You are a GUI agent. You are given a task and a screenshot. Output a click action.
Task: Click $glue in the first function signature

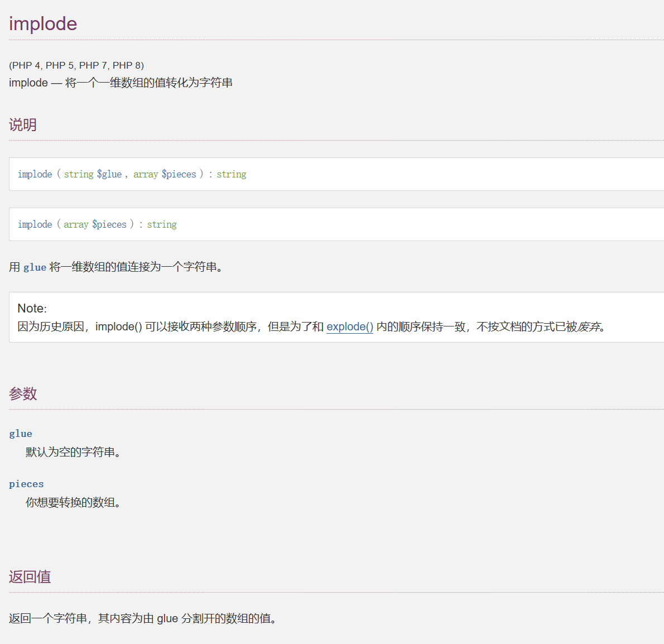(x=109, y=174)
